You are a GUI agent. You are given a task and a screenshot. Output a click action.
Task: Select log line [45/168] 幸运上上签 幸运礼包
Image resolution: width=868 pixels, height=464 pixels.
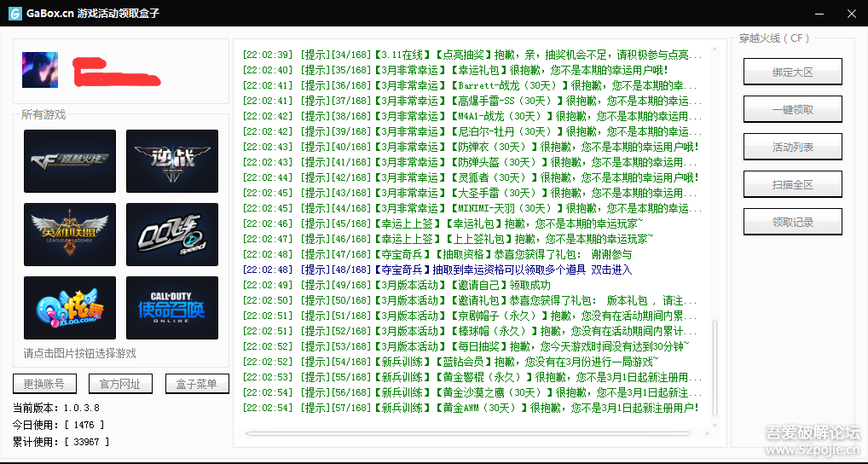443,223
